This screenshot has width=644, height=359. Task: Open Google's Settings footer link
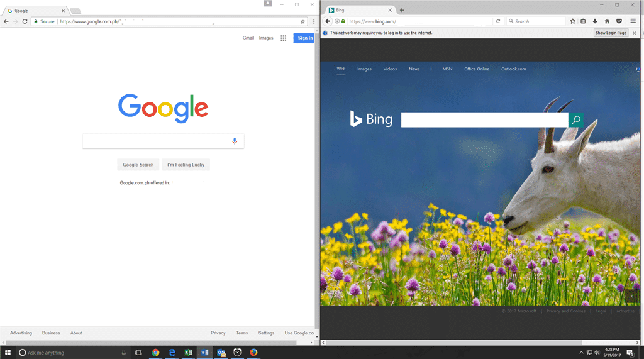[266, 333]
